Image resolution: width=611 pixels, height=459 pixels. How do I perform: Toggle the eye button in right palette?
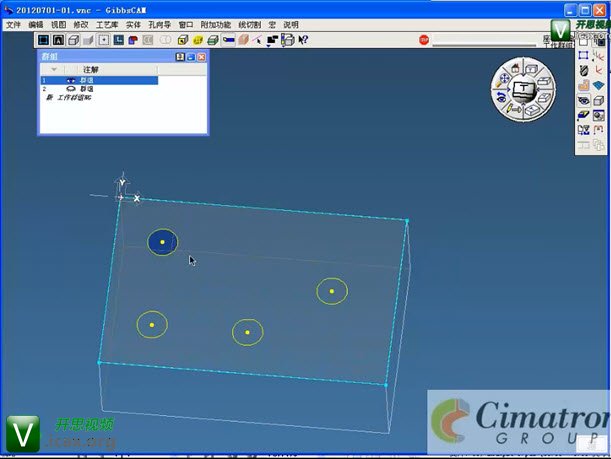583,101
